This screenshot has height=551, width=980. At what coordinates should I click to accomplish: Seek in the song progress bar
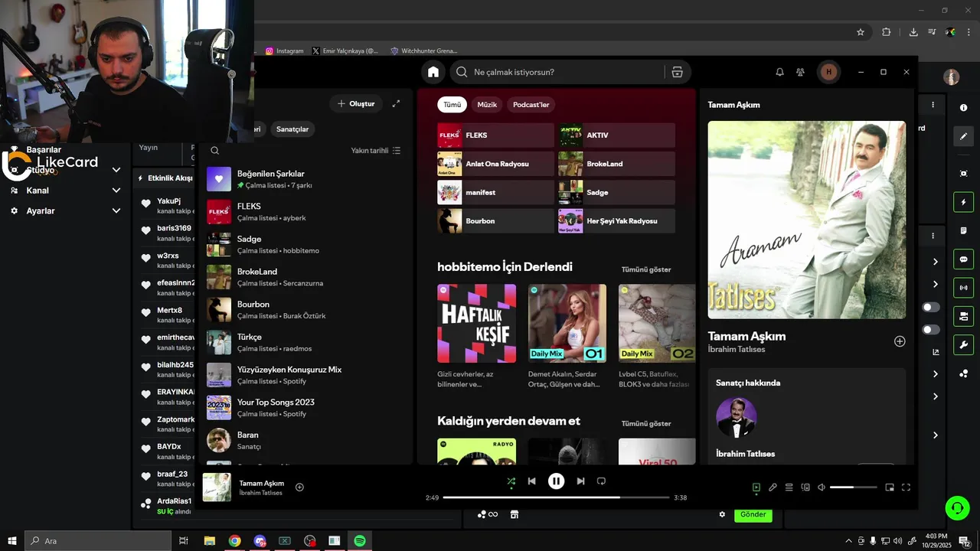(556, 497)
